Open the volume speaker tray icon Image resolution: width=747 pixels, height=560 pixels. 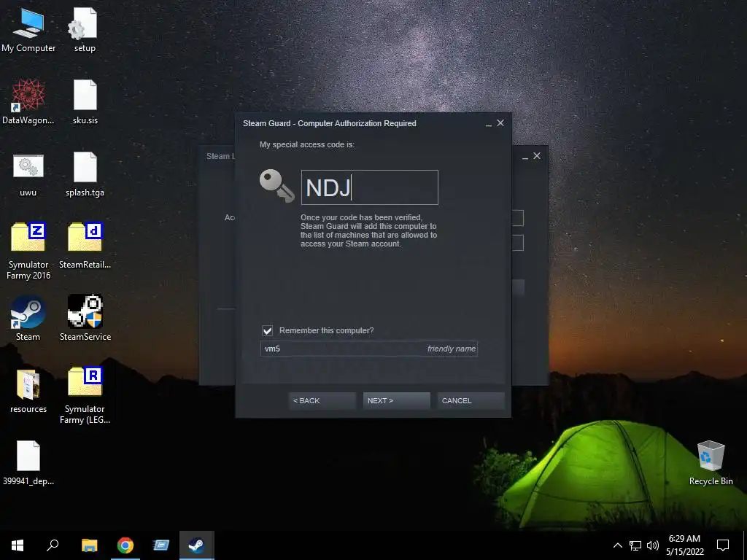click(x=653, y=545)
